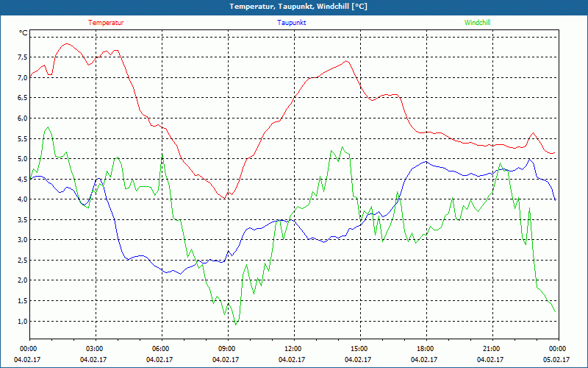Click the '09:00' time label
The height and width of the screenshot is (368, 588).
tap(228, 349)
